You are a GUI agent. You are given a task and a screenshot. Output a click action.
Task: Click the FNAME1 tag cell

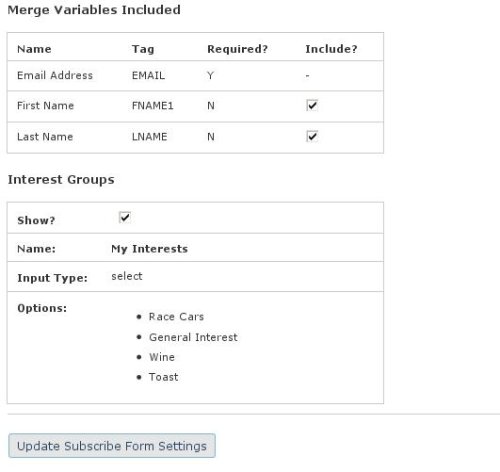[153, 106]
